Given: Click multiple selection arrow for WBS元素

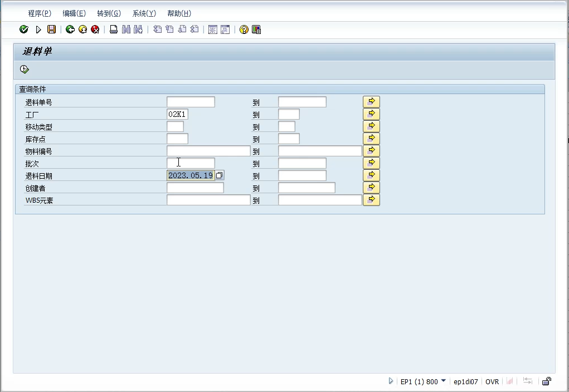Looking at the screenshot, I should tap(371, 199).
